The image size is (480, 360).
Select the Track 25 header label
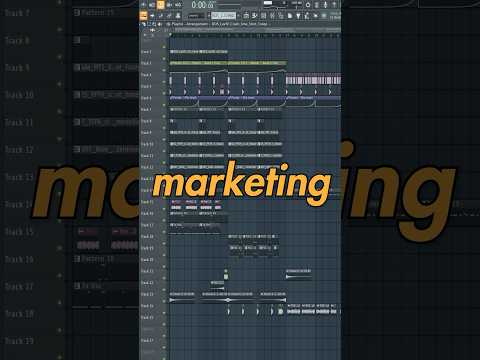point(147,318)
